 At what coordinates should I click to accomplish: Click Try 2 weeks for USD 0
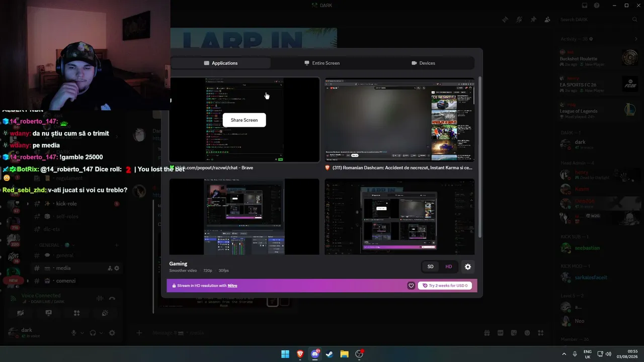(445, 286)
